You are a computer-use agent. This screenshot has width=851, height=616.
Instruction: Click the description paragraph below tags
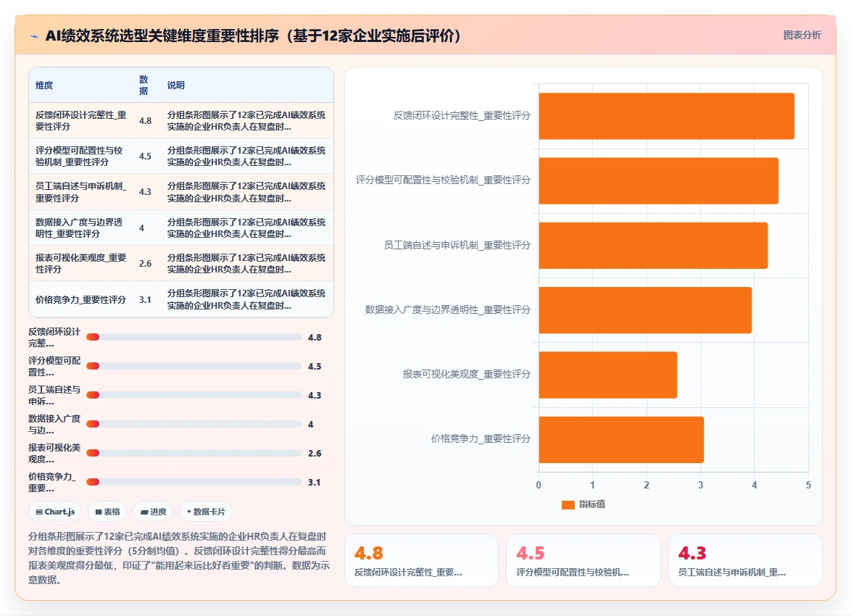point(179,558)
